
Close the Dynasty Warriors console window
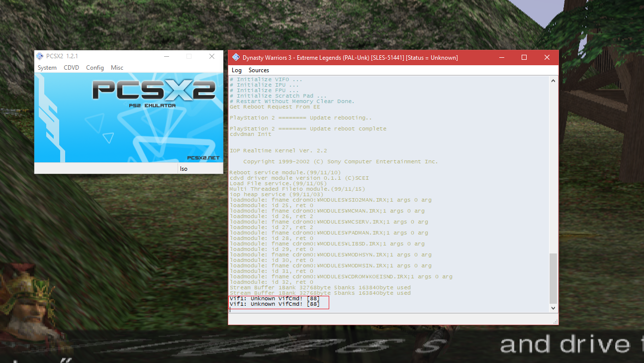coord(547,57)
